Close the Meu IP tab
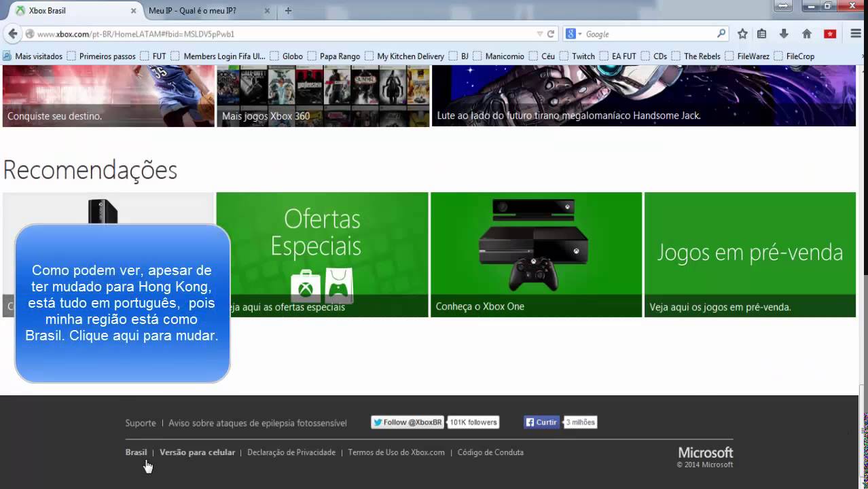 (267, 11)
